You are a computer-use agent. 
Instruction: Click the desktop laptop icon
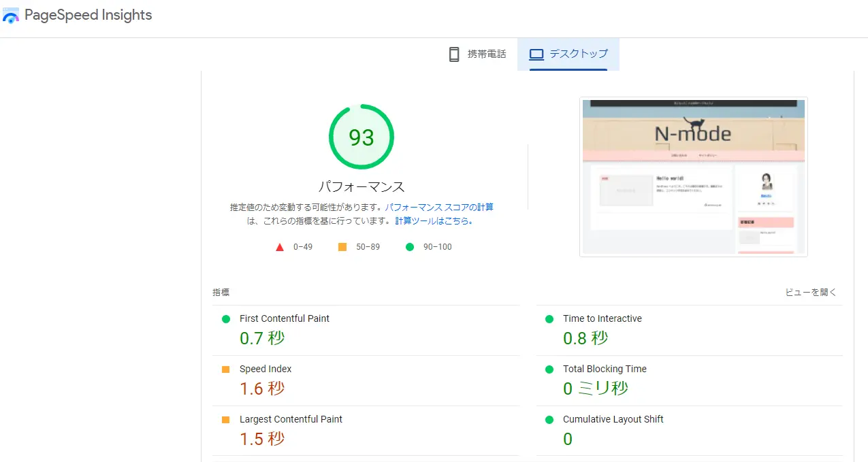pos(536,54)
